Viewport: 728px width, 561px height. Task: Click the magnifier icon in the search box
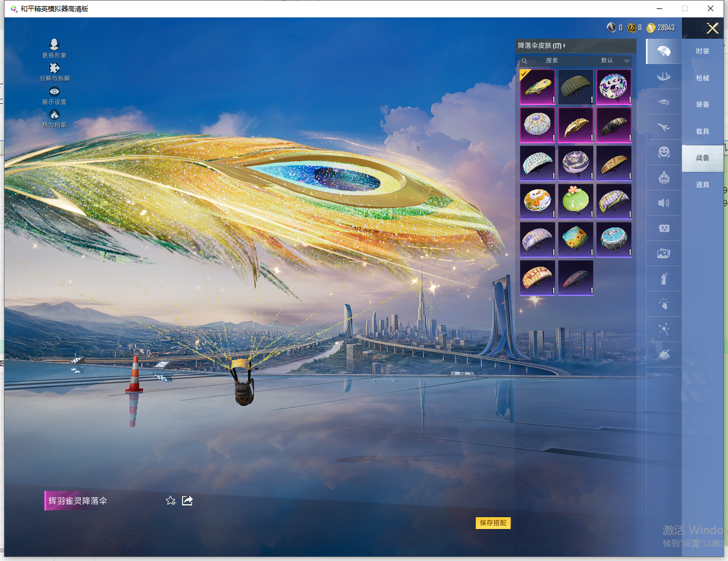[x=524, y=61]
